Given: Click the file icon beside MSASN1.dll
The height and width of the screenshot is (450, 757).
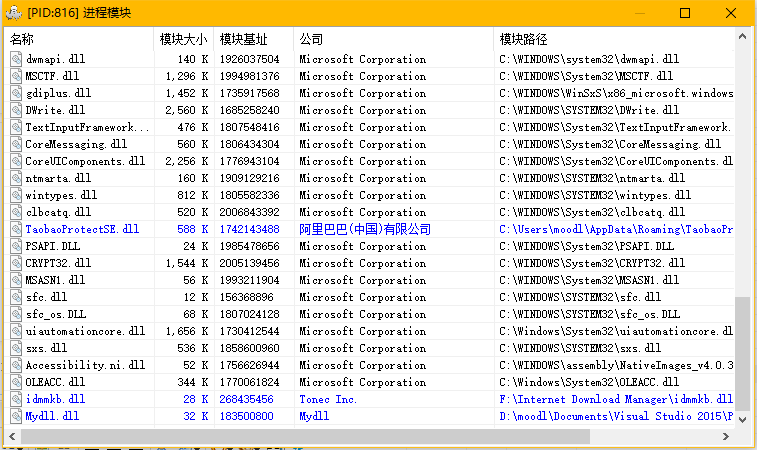Looking at the screenshot, I should pos(16,280).
